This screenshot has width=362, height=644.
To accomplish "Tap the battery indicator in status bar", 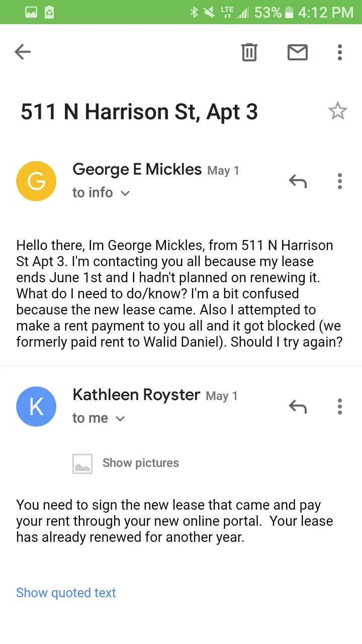I will click(x=289, y=12).
